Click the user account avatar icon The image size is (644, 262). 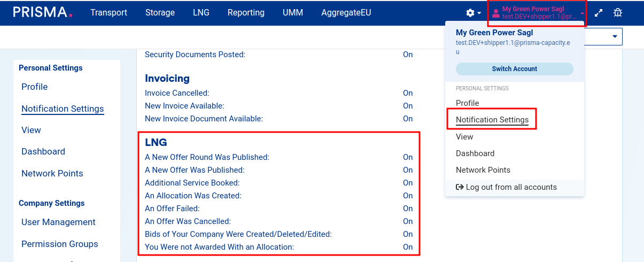(x=495, y=13)
